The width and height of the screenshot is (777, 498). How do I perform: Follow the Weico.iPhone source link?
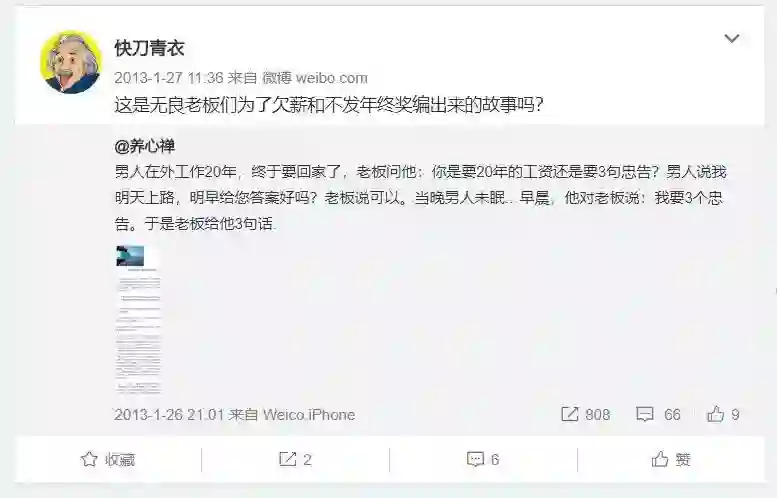309,414
